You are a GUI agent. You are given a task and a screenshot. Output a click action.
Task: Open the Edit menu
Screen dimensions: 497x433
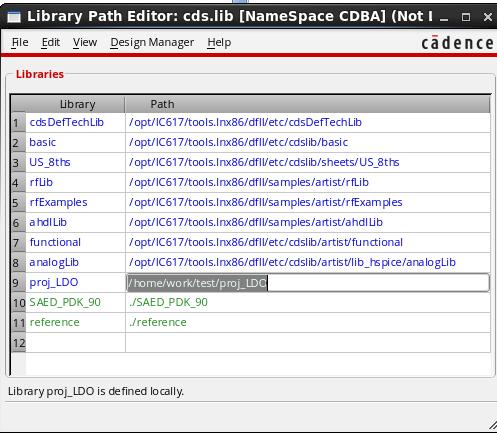(x=51, y=42)
